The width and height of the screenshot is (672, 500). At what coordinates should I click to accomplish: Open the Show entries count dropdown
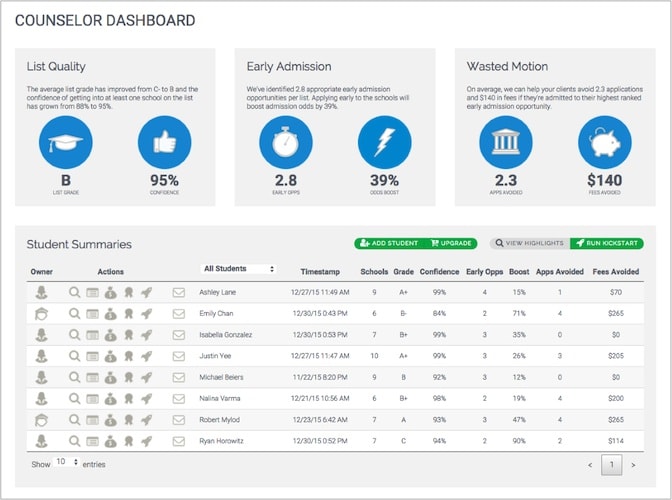pos(66,462)
